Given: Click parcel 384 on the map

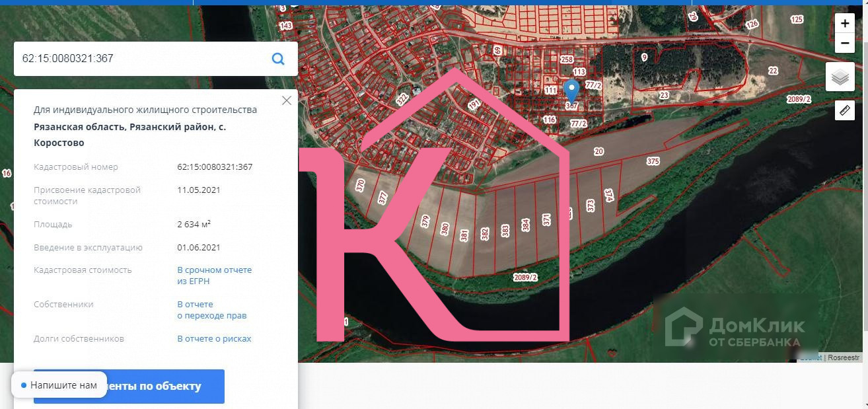Looking at the screenshot, I should [x=526, y=225].
